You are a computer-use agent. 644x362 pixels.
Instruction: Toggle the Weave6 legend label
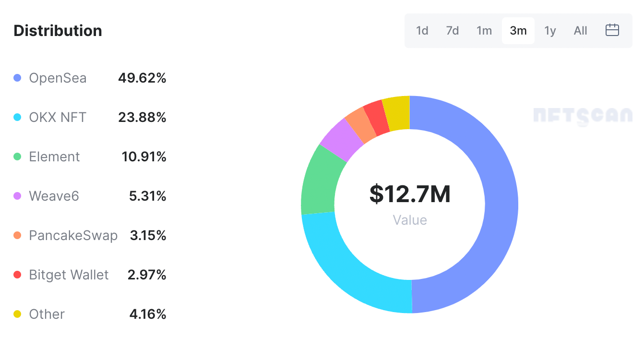click(54, 196)
